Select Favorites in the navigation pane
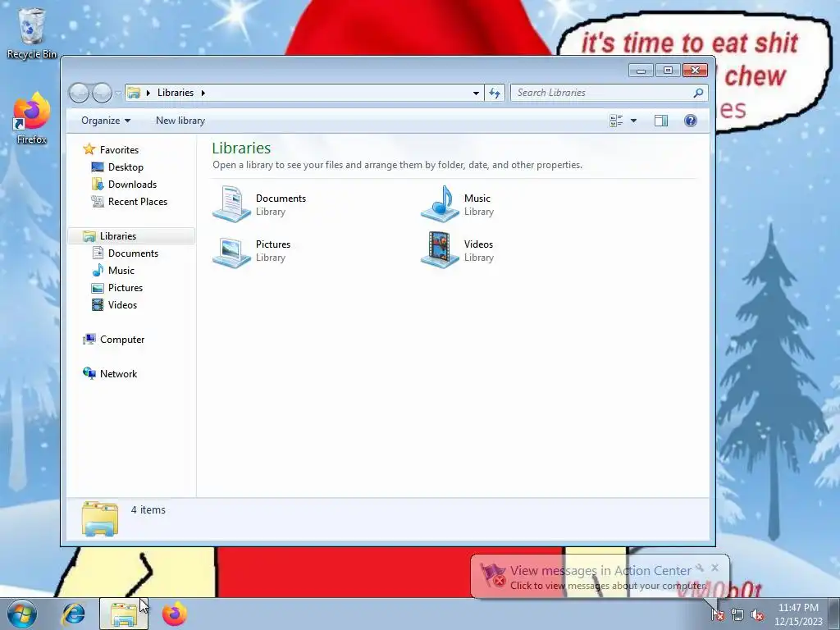Screen dimensions: 840x630 [x=119, y=150]
